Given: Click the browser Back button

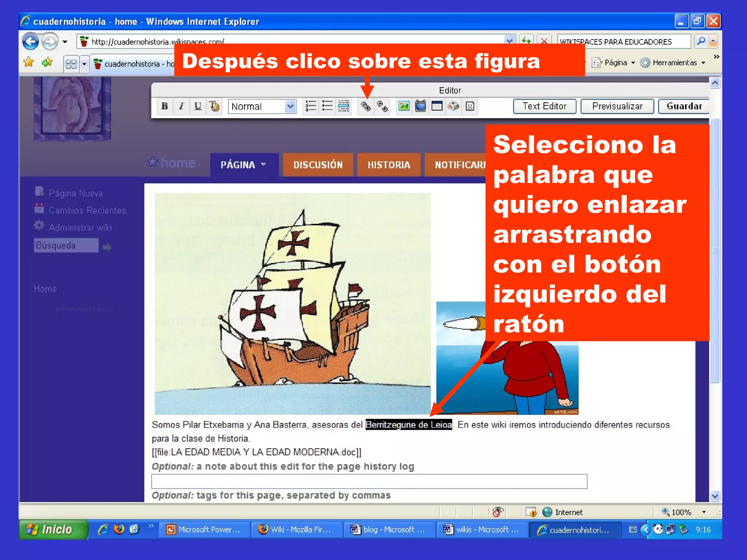Looking at the screenshot, I should pyautogui.click(x=31, y=42).
